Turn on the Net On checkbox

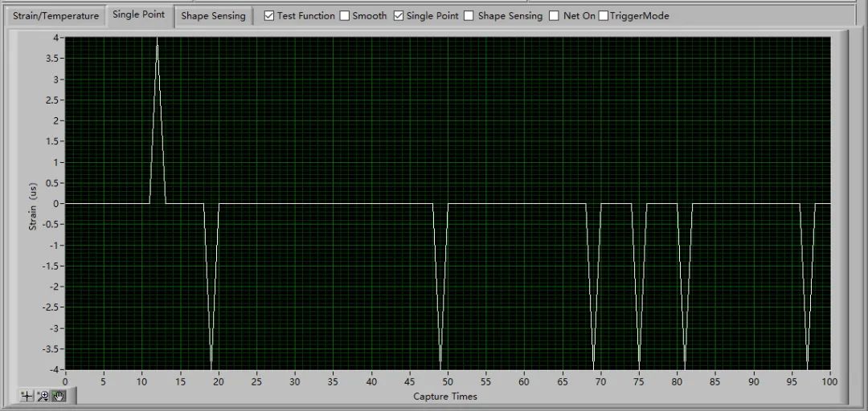pos(554,16)
